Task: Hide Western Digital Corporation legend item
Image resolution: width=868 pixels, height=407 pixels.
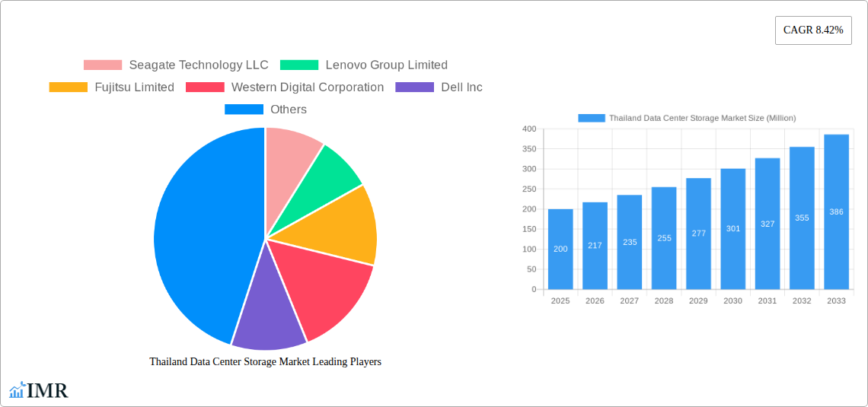Action: [x=285, y=87]
